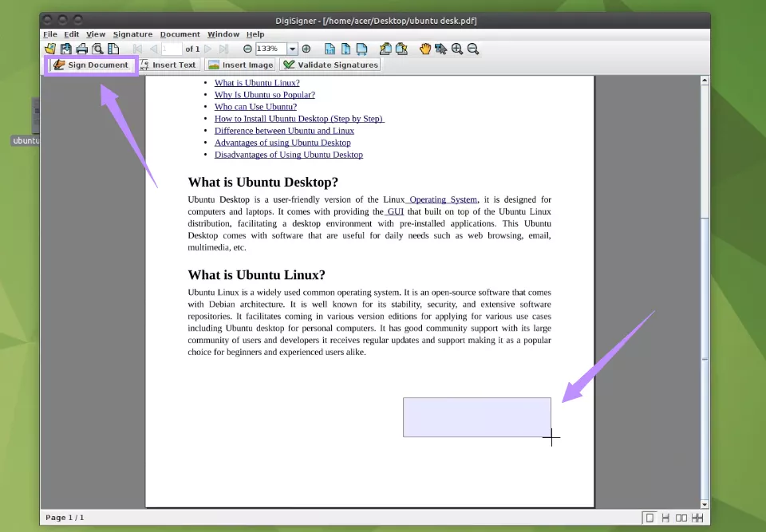Zoom out using the minus icon
The image size is (766, 532).
[473, 49]
